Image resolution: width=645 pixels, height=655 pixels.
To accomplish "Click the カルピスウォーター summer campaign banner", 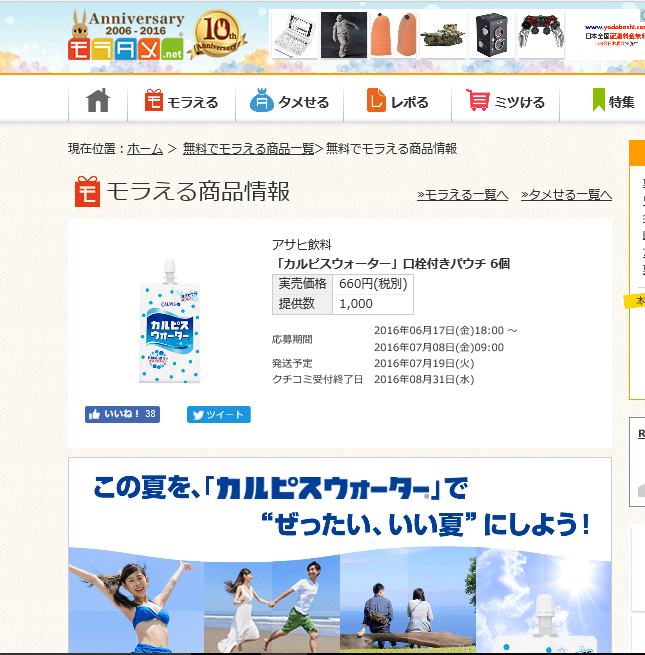I will tap(340, 556).
